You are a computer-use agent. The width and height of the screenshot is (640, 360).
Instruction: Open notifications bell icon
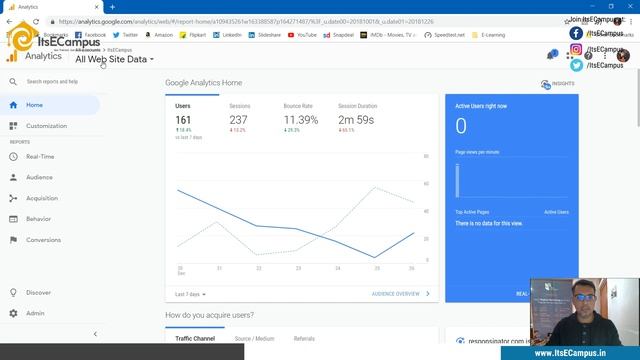coord(552,55)
